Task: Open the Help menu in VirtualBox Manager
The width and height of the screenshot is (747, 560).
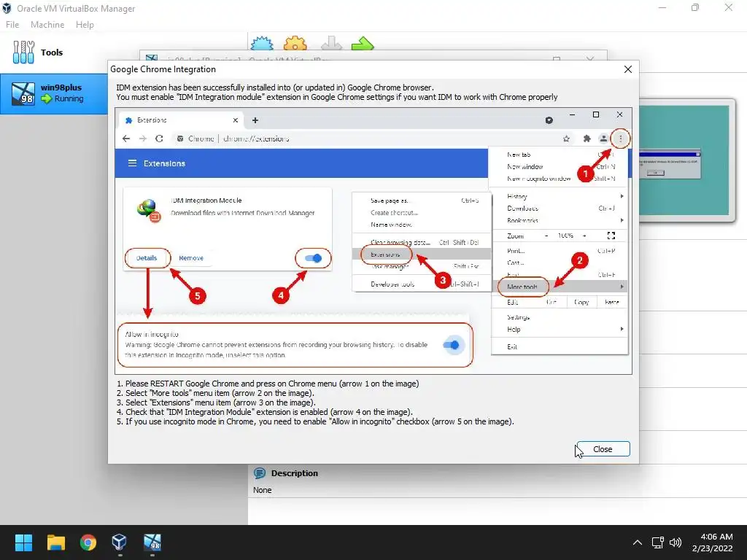Action: [x=85, y=25]
